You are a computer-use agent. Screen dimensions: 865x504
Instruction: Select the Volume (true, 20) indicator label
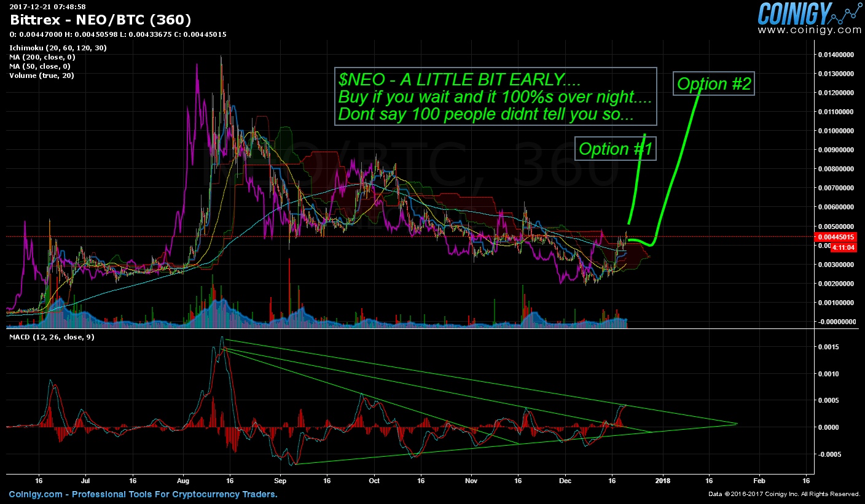click(42, 76)
